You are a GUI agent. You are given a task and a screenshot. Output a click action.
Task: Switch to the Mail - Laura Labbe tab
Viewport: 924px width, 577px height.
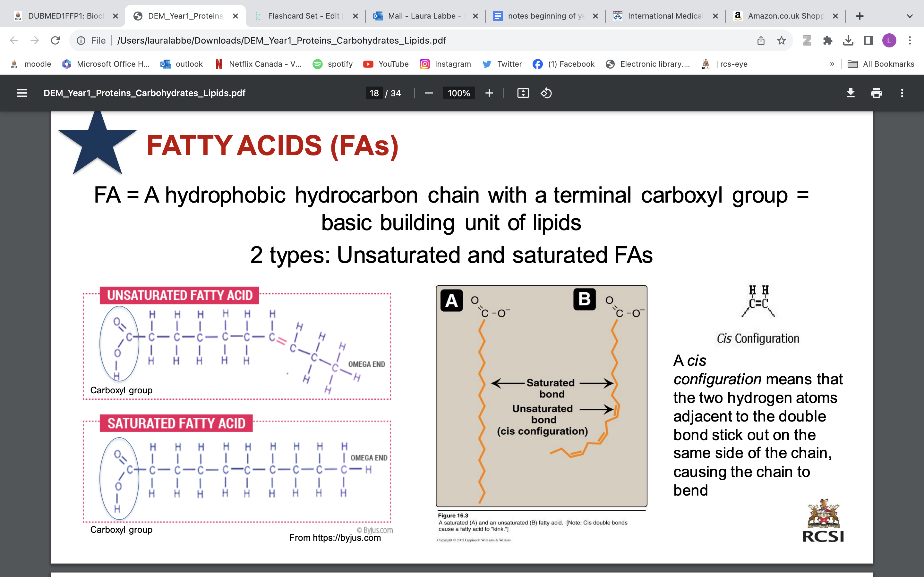[422, 16]
